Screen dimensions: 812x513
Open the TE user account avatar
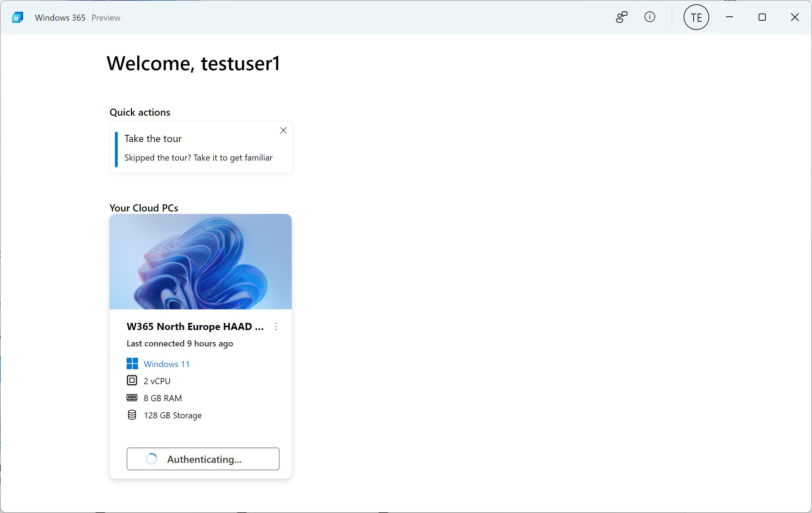pos(696,17)
